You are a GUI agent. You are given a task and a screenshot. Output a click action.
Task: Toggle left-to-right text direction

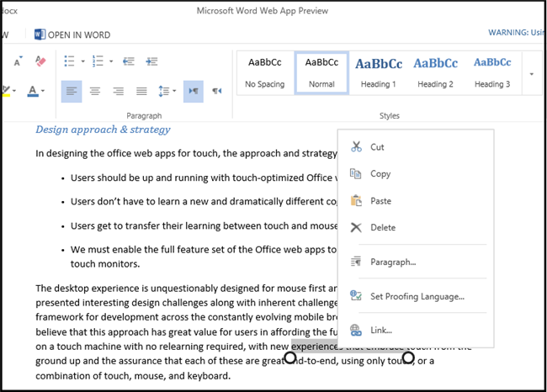(194, 92)
